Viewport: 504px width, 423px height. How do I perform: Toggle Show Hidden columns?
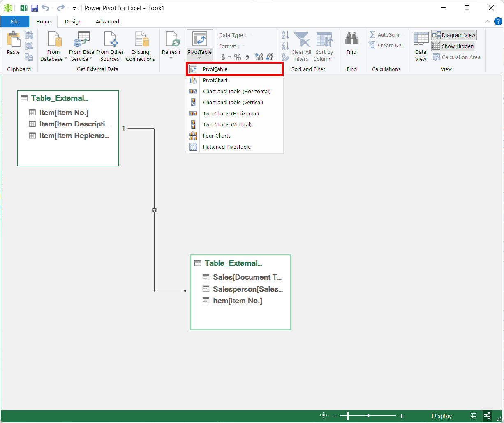[453, 46]
